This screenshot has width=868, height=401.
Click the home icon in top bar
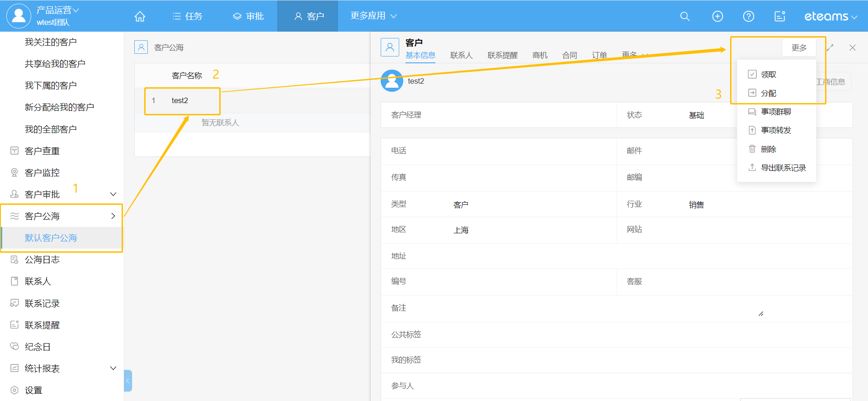(140, 17)
